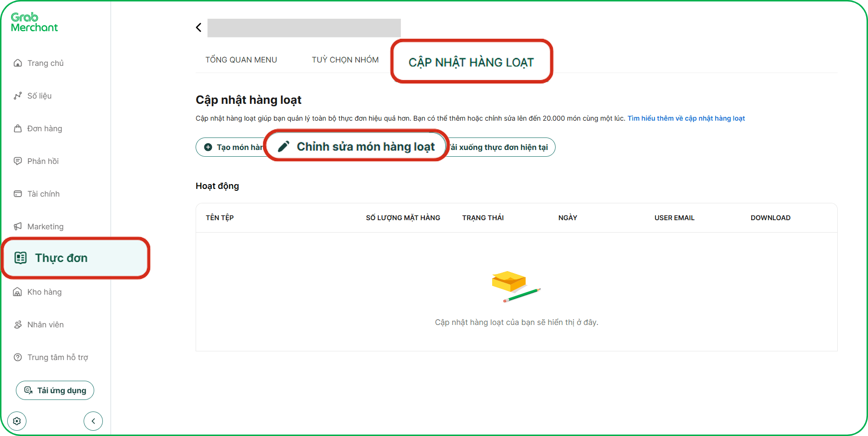Viewport: 868px width, 436px height.
Task: Click the Kho hàng warehouse icon
Action: (18, 292)
